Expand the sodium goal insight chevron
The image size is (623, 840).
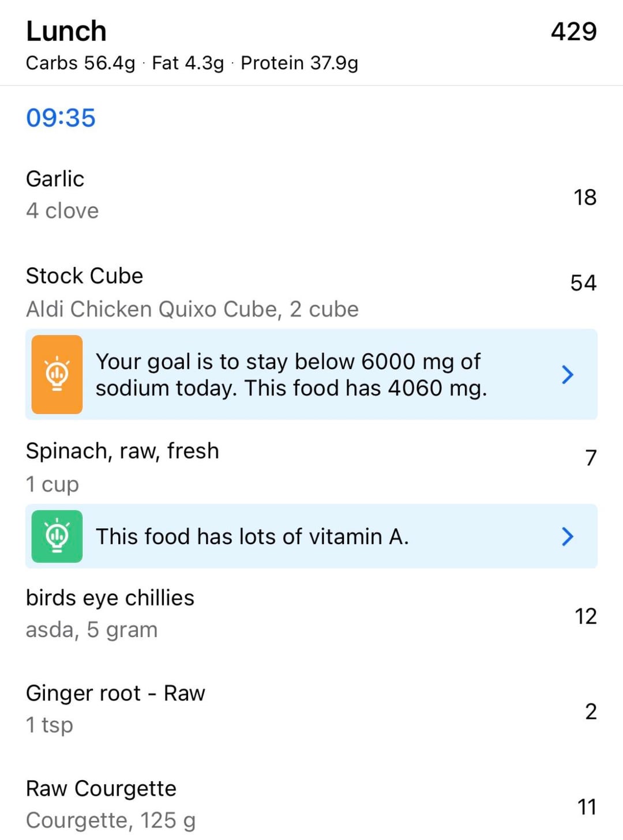point(568,375)
